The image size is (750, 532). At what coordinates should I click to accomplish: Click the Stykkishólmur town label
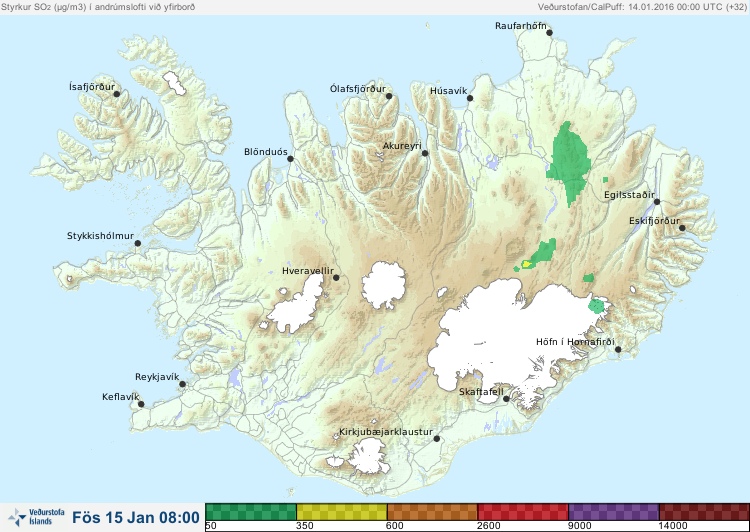[x=100, y=236]
